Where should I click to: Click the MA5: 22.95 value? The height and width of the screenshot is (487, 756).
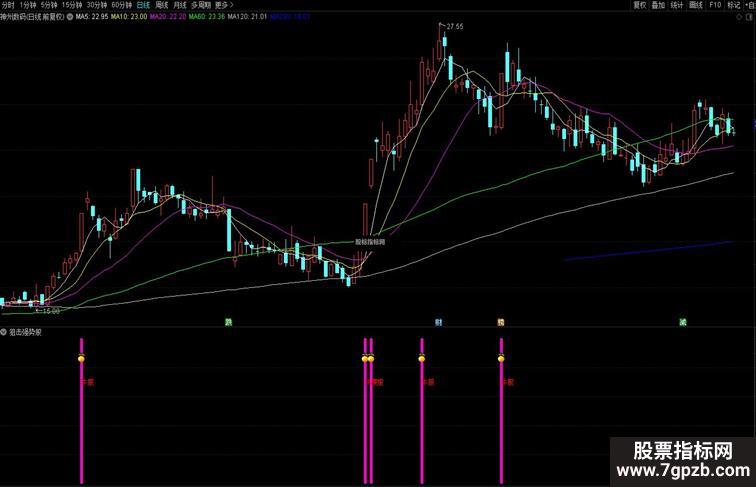[92, 17]
